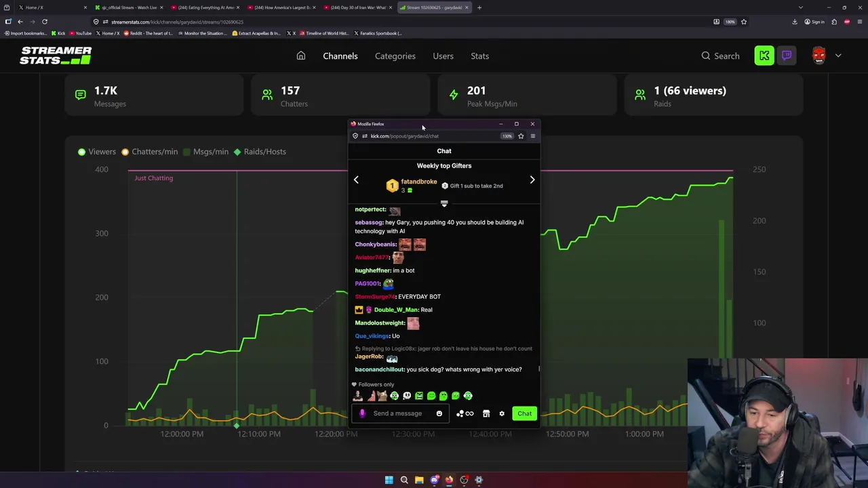Switch to Kick platform icon button
Image resolution: width=868 pixels, height=488 pixels.
tap(764, 56)
